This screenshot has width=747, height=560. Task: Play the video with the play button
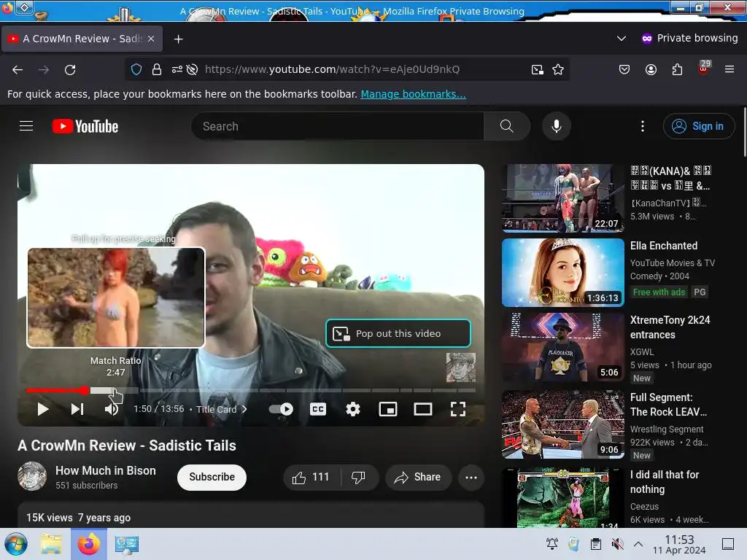point(42,409)
